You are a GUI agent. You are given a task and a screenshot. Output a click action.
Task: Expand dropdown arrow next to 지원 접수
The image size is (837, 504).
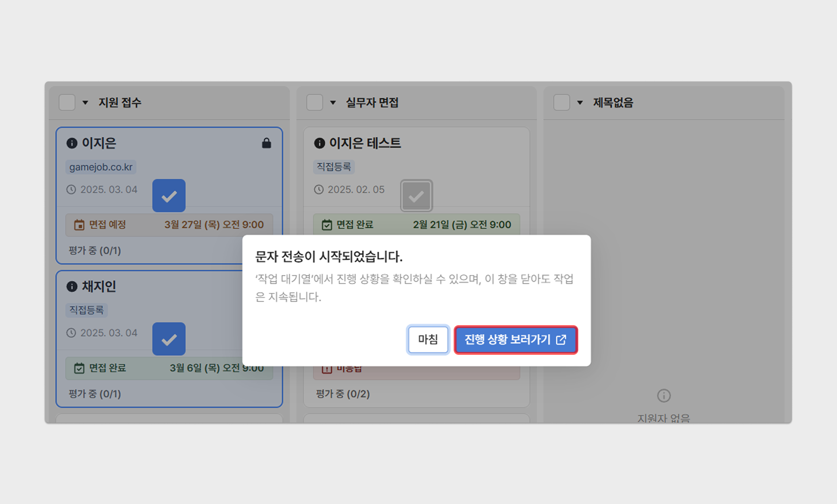[x=85, y=103]
